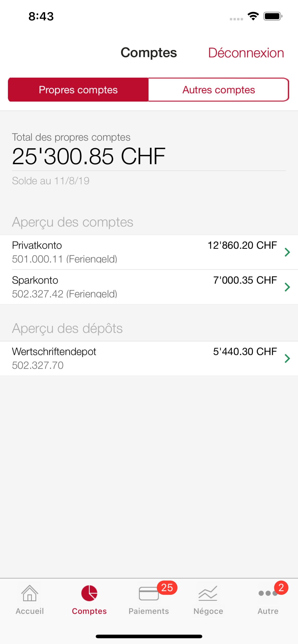Screen dimensions: 298x644
Task: Tap the iOS home indicator bar
Action: 149,636
